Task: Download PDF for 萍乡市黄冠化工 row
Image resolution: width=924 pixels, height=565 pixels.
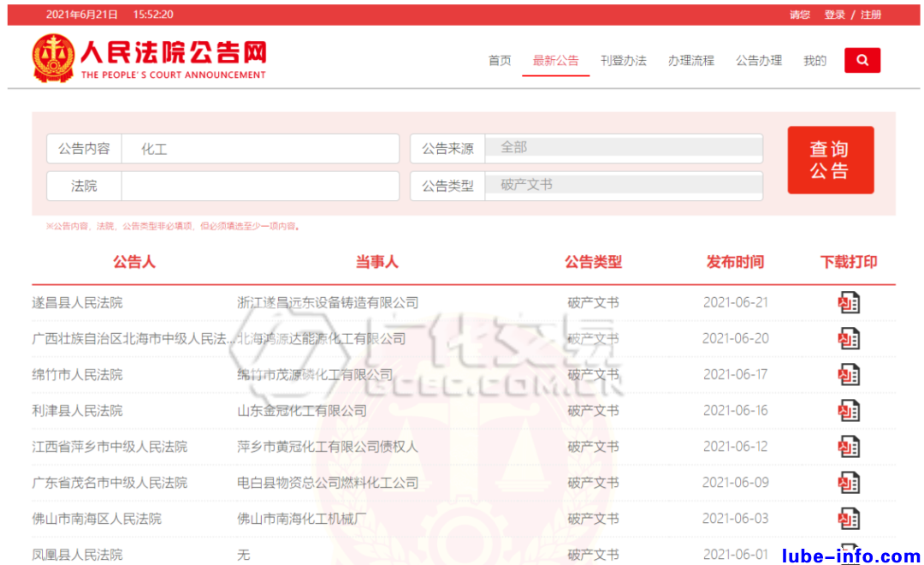Action: (x=849, y=447)
